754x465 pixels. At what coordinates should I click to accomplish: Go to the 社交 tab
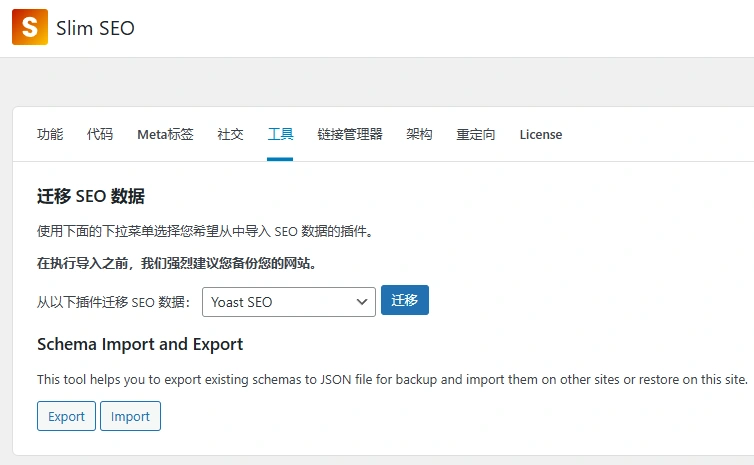[230, 134]
